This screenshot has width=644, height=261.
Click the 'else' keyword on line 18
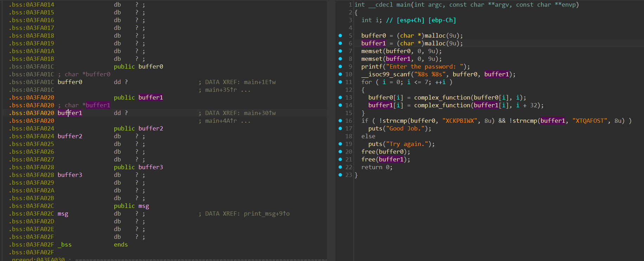tap(368, 136)
